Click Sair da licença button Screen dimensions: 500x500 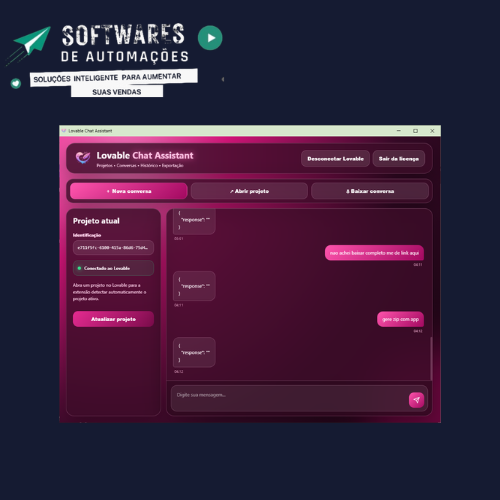click(399, 159)
